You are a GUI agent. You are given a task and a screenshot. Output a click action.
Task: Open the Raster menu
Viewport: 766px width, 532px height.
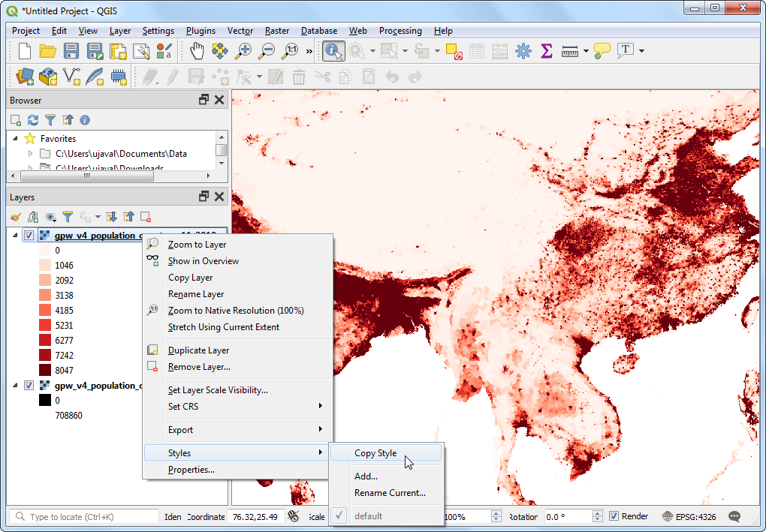[x=277, y=31]
